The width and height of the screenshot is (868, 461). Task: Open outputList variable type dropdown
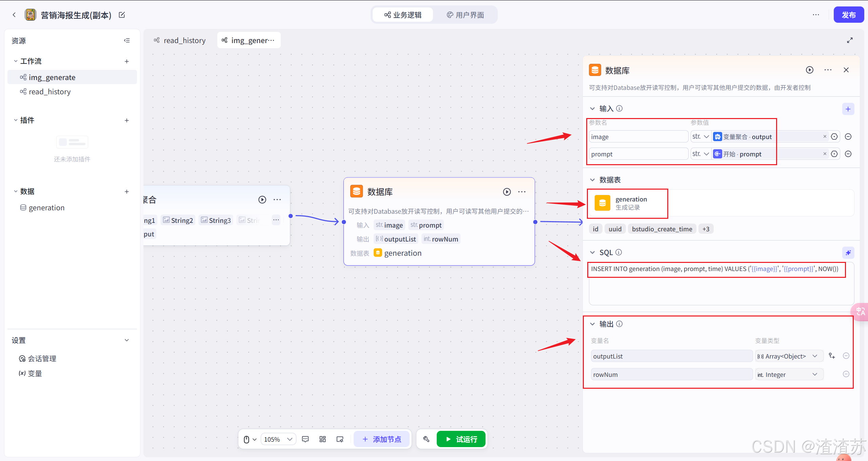point(789,356)
